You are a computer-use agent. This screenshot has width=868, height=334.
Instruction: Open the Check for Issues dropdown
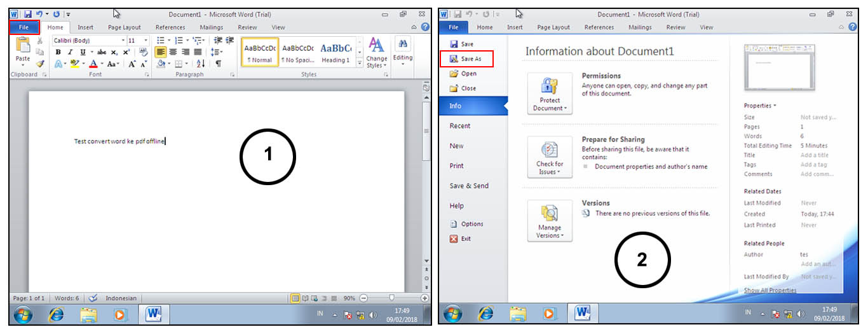550,157
